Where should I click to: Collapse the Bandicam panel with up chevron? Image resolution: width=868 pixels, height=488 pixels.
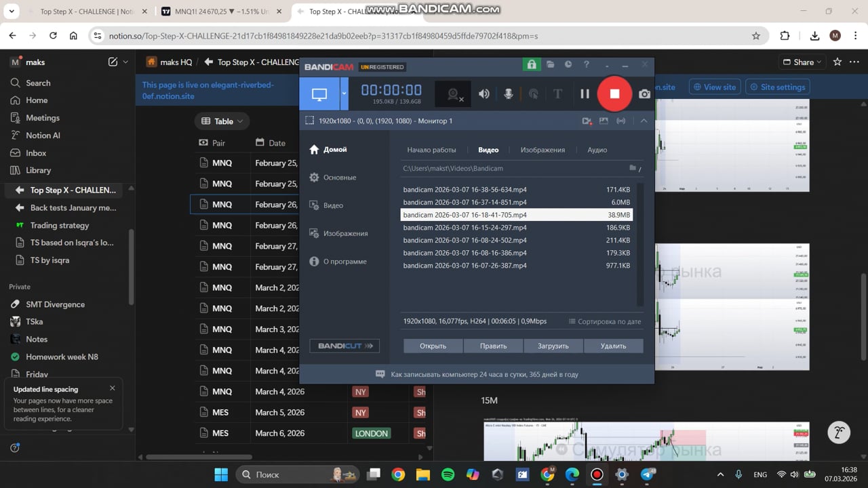pos(644,121)
